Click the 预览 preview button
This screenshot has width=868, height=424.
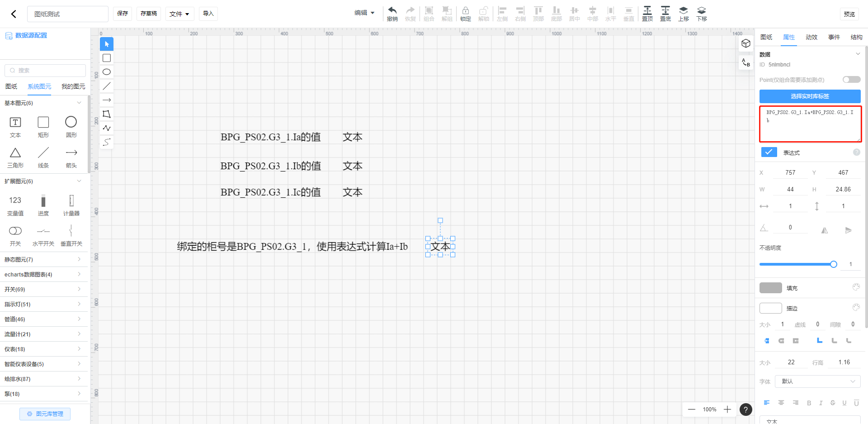pyautogui.click(x=849, y=14)
